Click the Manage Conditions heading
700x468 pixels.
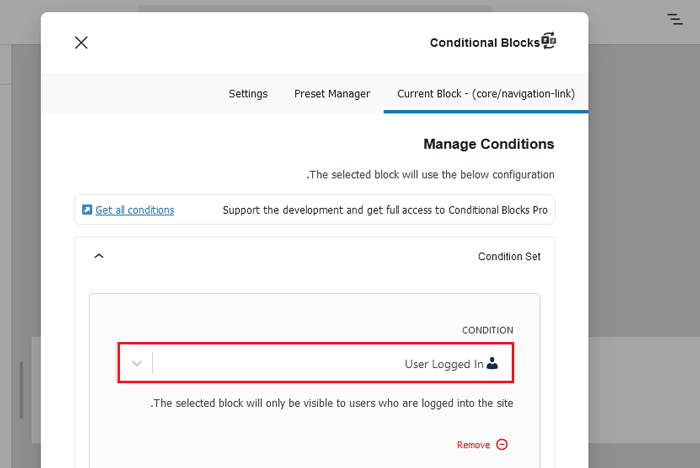tap(488, 144)
